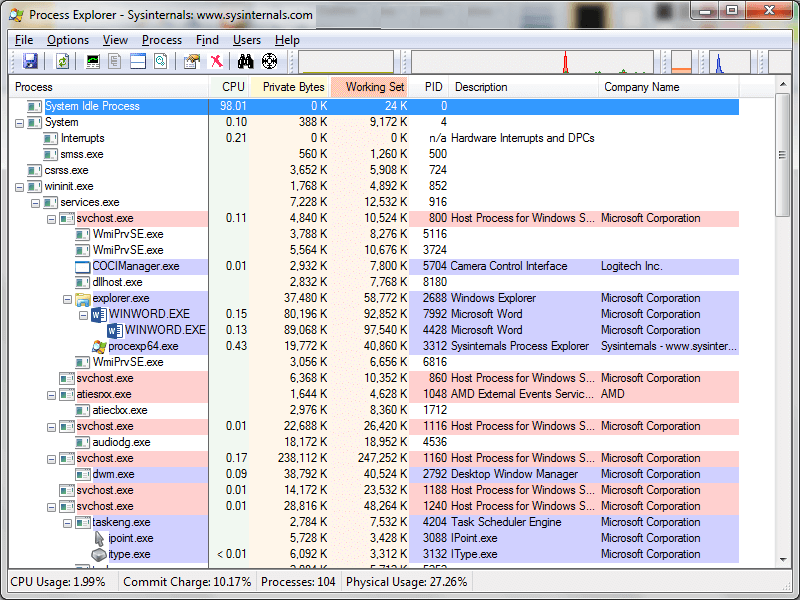Click the vertical scrollbar thumb

(782, 155)
